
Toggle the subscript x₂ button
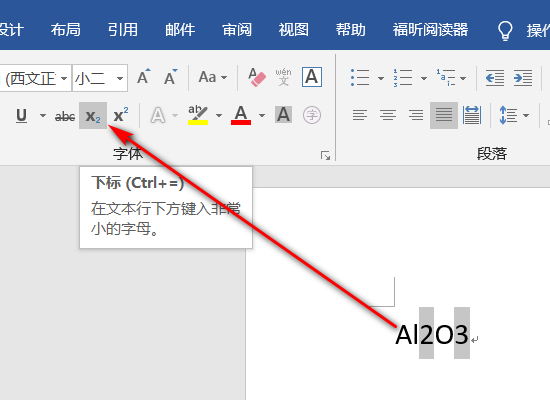(93, 115)
